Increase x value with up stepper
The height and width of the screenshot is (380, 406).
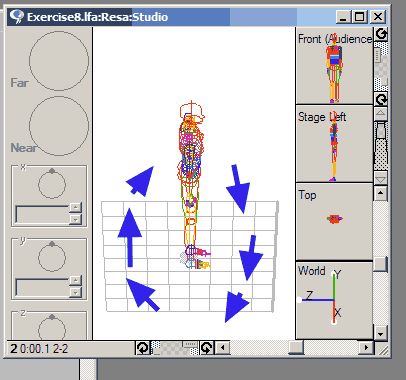[76, 208]
